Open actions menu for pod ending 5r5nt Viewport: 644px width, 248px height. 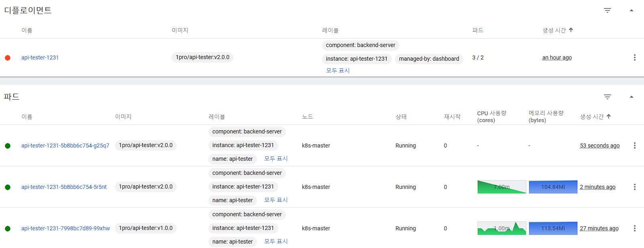tap(634, 187)
